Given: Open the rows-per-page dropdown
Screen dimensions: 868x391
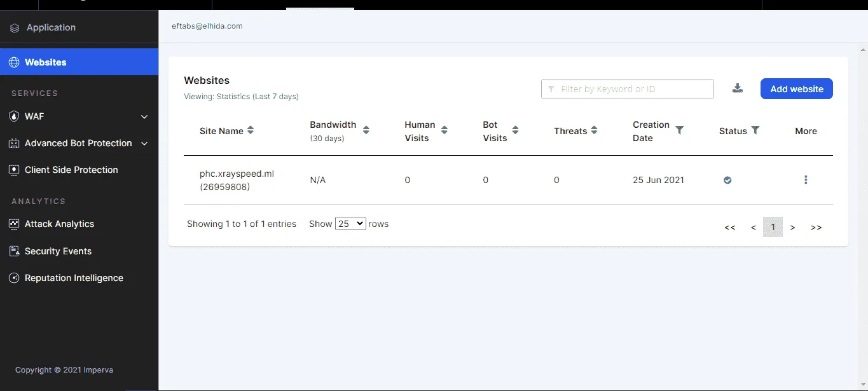Looking at the screenshot, I should tap(350, 224).
